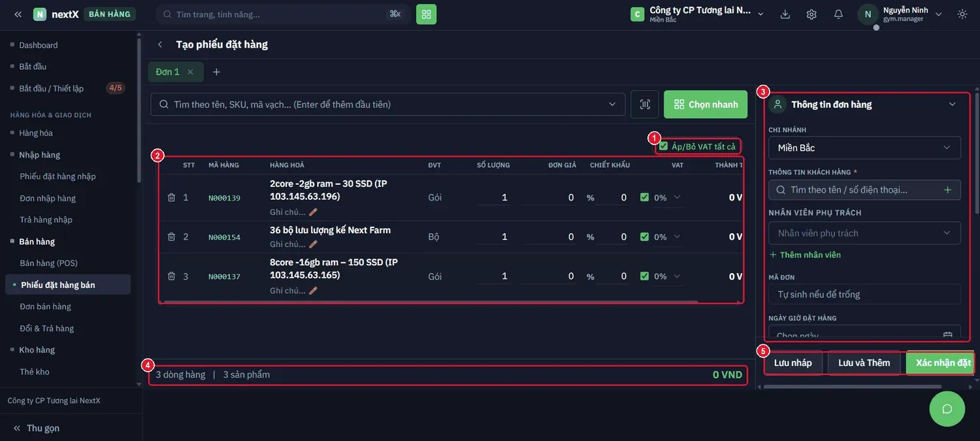980x441 pixels.
Task: Uncheck VAT checkbox for item N000139
Action: pyautogui.click(x=645, y=197)
